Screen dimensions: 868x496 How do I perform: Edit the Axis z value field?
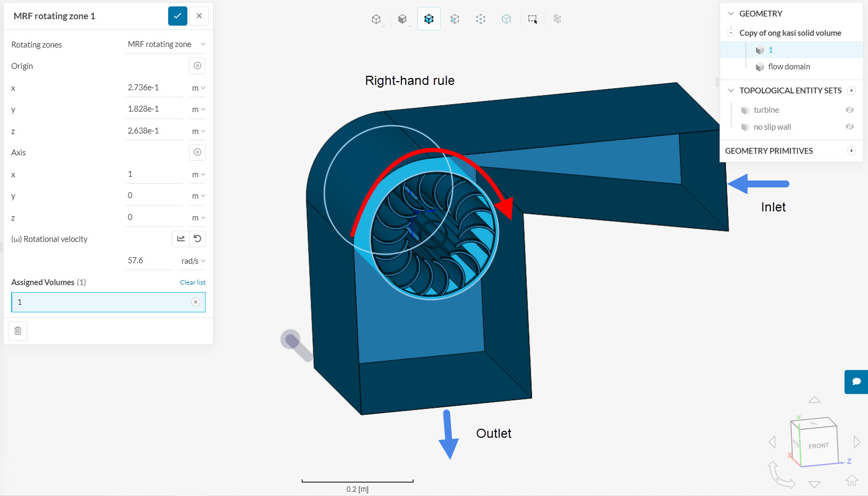154,217
